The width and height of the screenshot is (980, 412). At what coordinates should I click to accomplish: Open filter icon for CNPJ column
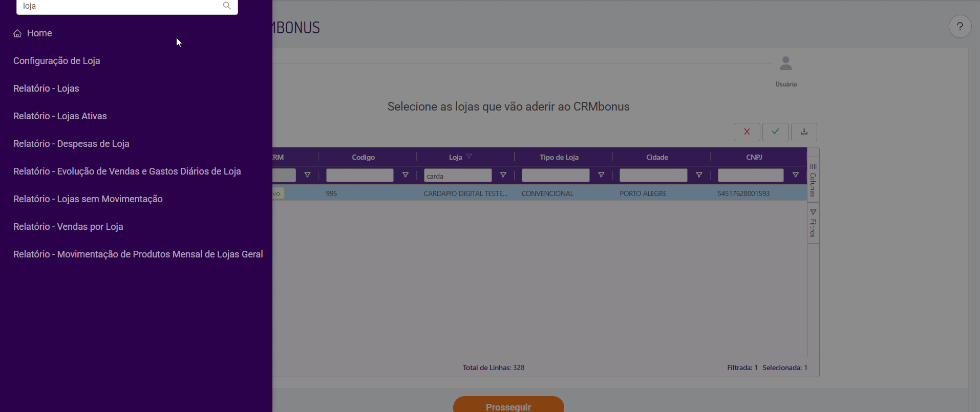pos(796,175)
